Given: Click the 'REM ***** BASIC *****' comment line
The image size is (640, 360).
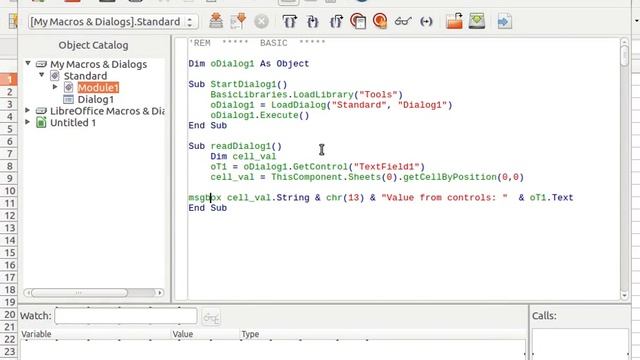Looking at the screenshot, I should [x=257, y=43].
